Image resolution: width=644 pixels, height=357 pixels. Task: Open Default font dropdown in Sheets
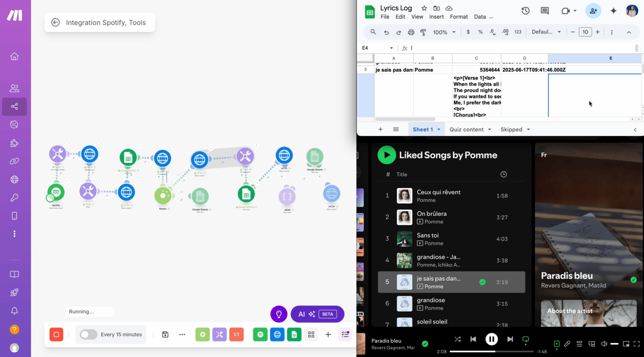[x=546, y=32]
